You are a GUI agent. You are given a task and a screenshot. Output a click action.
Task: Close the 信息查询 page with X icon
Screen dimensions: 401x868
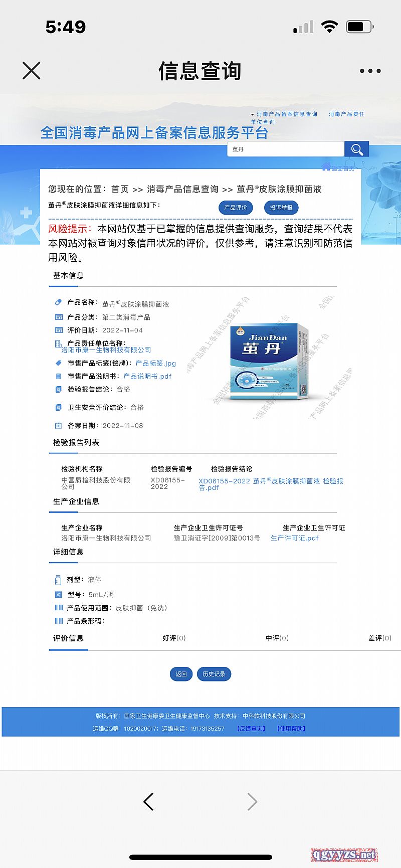[x=31, y=71]
